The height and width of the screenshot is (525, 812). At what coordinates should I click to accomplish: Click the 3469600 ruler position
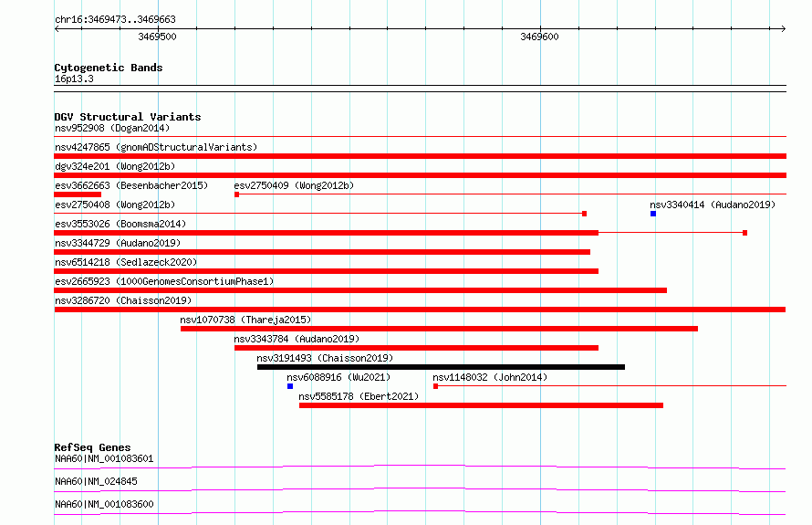tap(539, 37)
